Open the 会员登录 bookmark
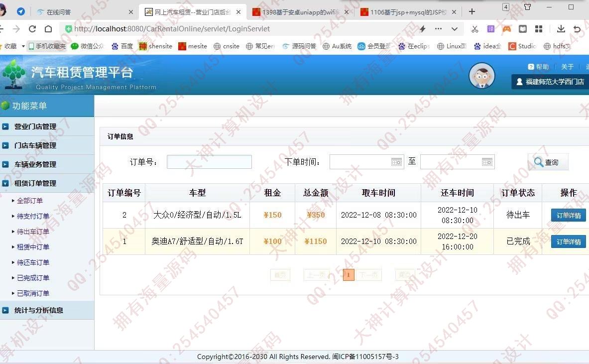This screenshot has height=364, width=589. (x=374, y=46)
